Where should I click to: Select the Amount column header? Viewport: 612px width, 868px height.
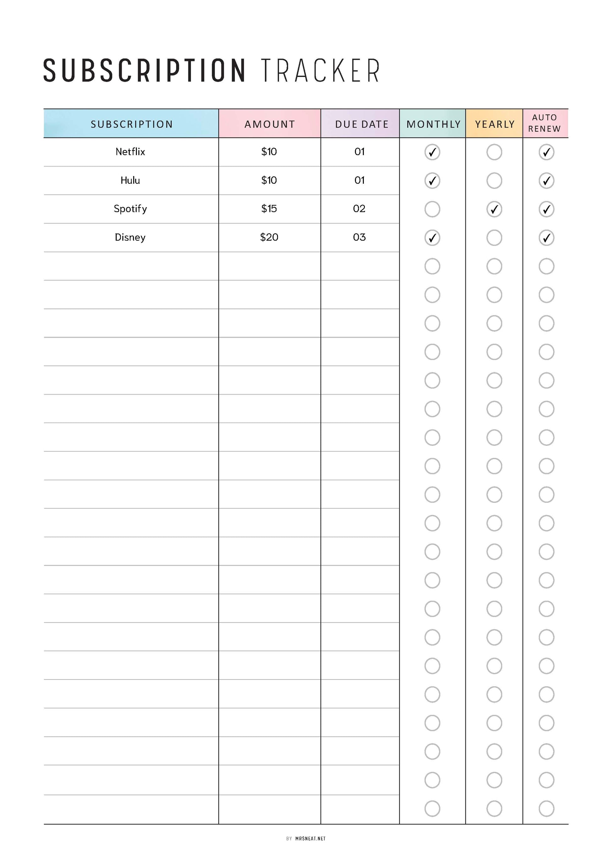click(269, 124)
